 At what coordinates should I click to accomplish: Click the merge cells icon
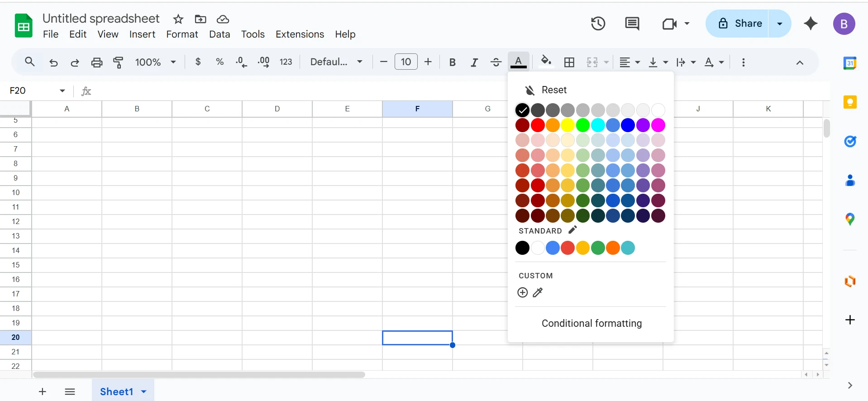592,62
